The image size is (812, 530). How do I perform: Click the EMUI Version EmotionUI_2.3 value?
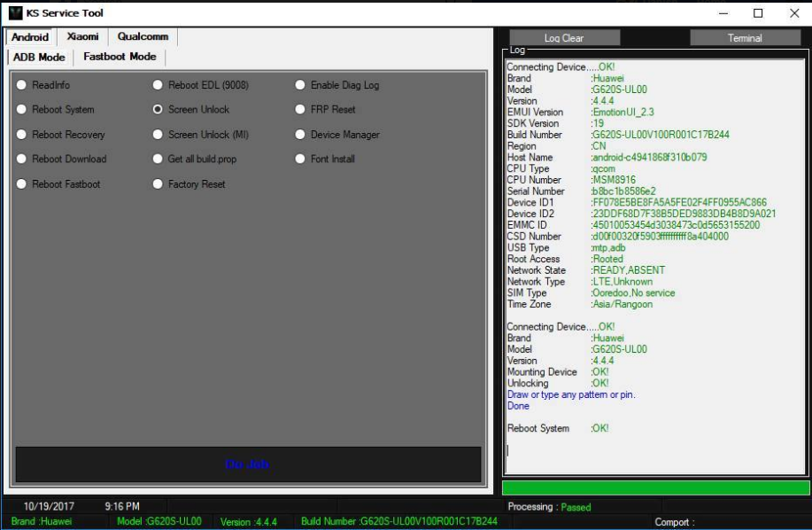point(623,113)
